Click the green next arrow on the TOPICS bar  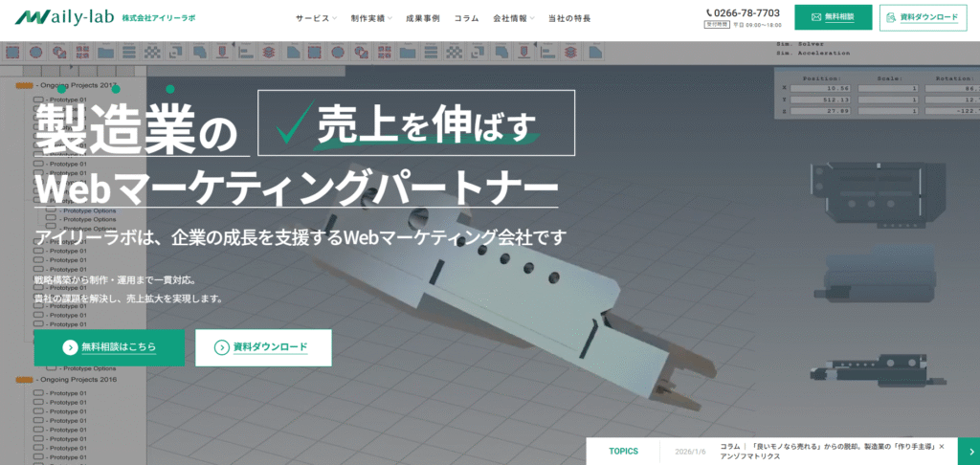click(x=969, y=451)
